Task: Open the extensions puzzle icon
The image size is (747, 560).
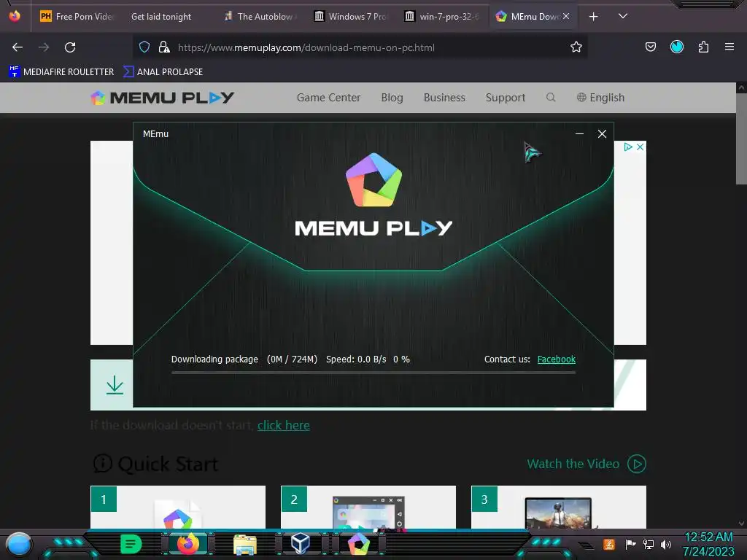Action: tap(703, 47)
